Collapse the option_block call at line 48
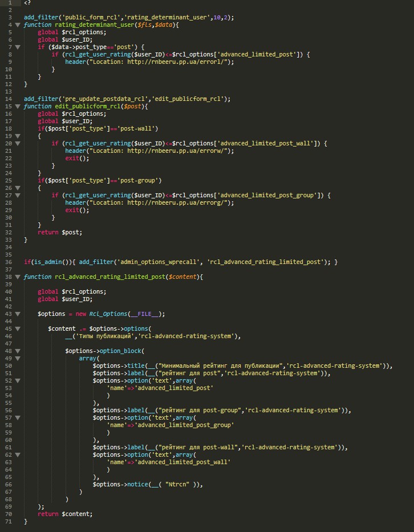414x532 pixels. (18, 351)
